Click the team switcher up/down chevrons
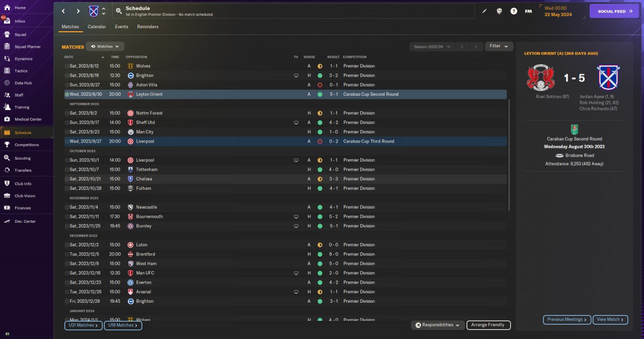The height and width of the screenshot is (339, 644). click(x=104, y=11)
